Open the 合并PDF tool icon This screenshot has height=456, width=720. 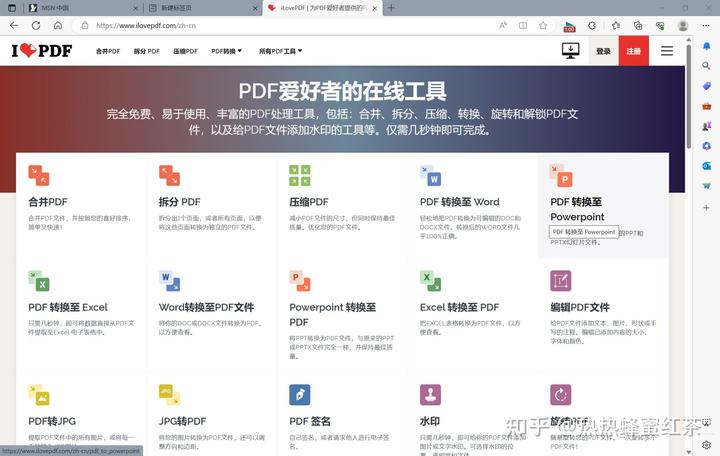(39, 175)
